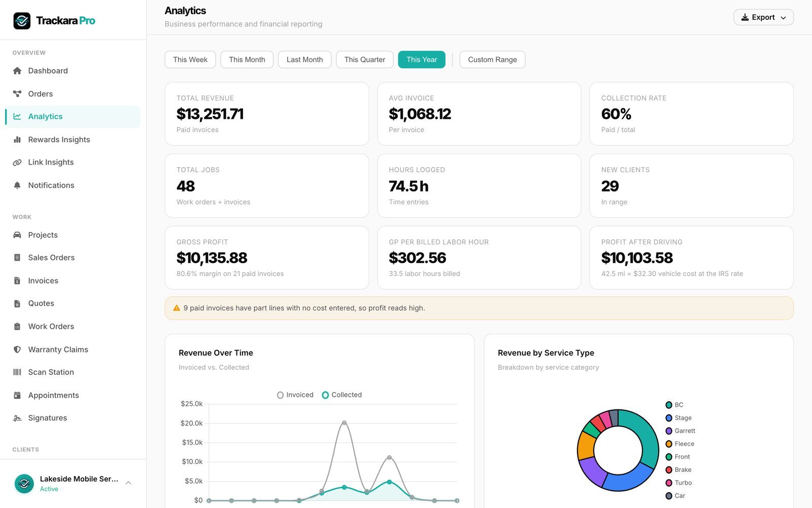Click the Appointments calendar icon
This screenshot has width=812, height=508.
click(x=17, y=395)
